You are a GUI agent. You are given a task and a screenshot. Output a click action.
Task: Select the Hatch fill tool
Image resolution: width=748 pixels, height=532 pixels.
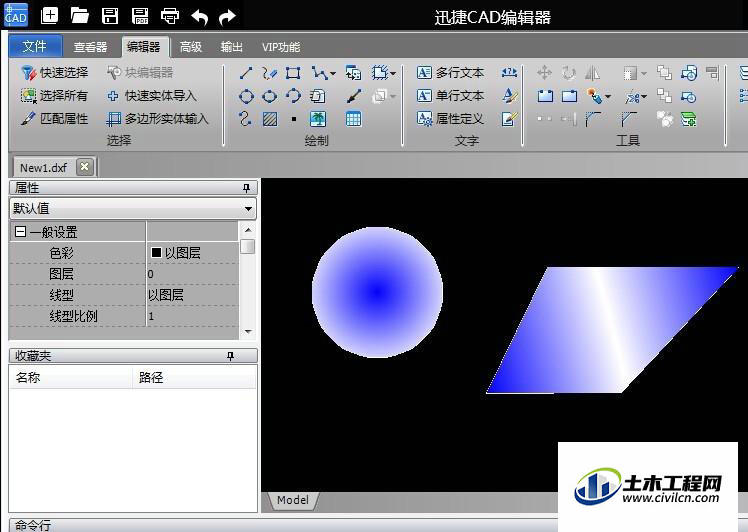tap(270, 119)
